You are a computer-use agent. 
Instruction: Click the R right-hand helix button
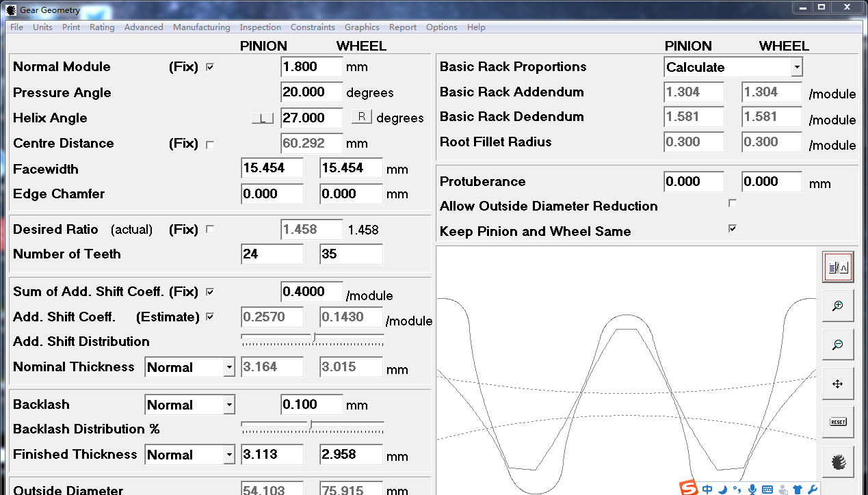point(362,117)
